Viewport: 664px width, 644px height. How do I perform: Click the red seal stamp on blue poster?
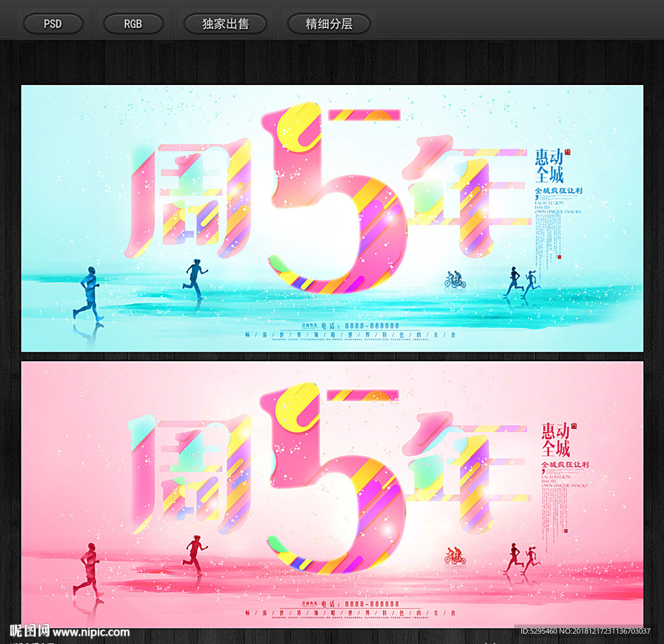click(x=568, y=152)
